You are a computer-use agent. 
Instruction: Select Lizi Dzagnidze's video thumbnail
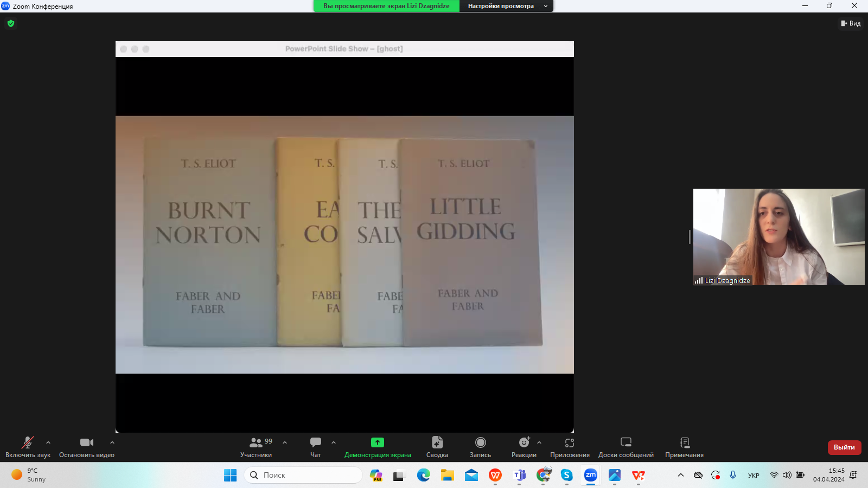point(778,236)
